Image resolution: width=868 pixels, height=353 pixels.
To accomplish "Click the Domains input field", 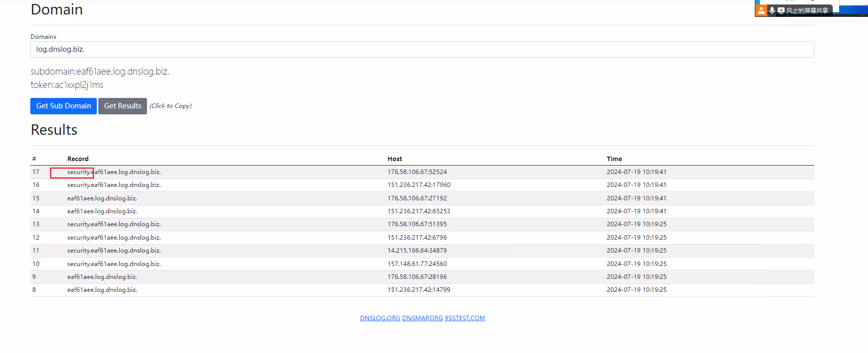I will point(422,49).
